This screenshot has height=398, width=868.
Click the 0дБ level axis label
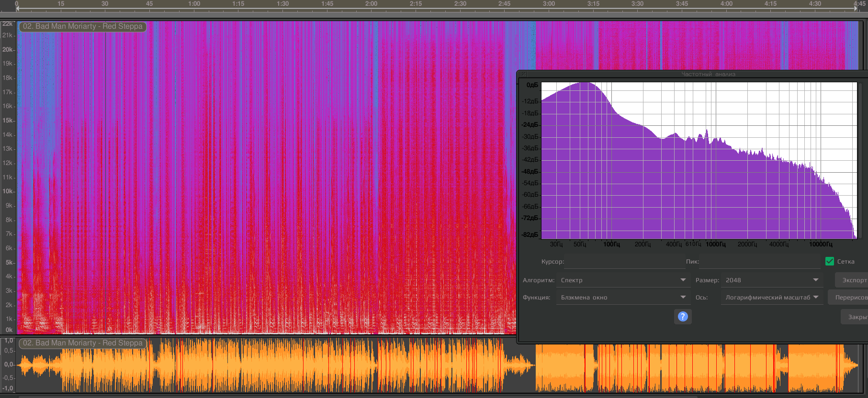coord(532,85)
